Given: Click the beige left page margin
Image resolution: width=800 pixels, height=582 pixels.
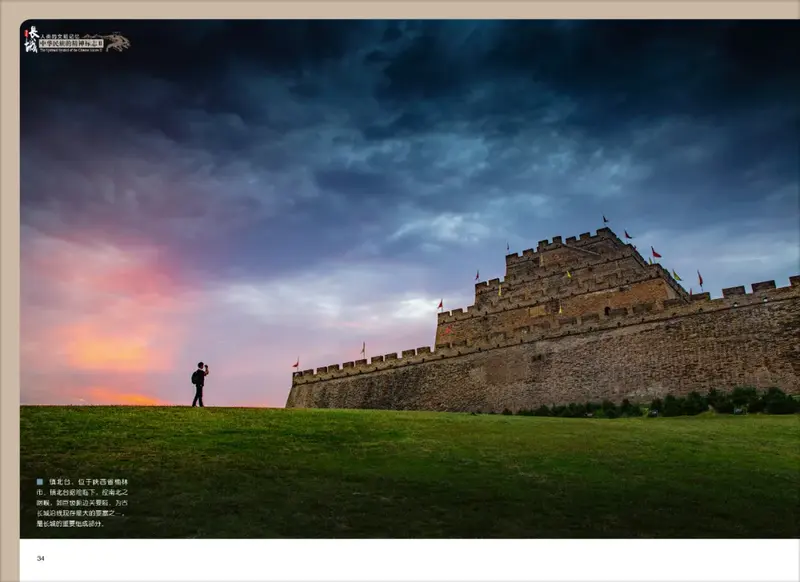Looking at the screenshot, I should [x=10, y=301].
